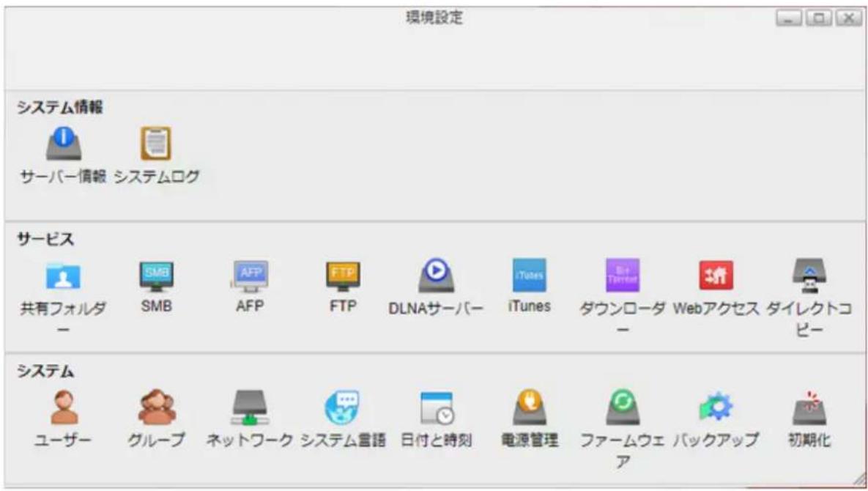Open the Webアクセス icon

tap(716, 275)
